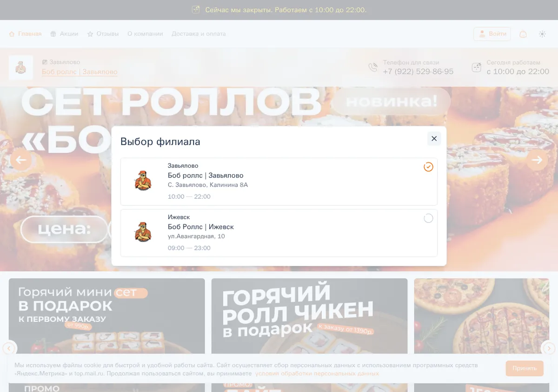The width and height of the screenshot is (558, 392).
Task: Open the Акции menu item
Action: coord(64,34)
